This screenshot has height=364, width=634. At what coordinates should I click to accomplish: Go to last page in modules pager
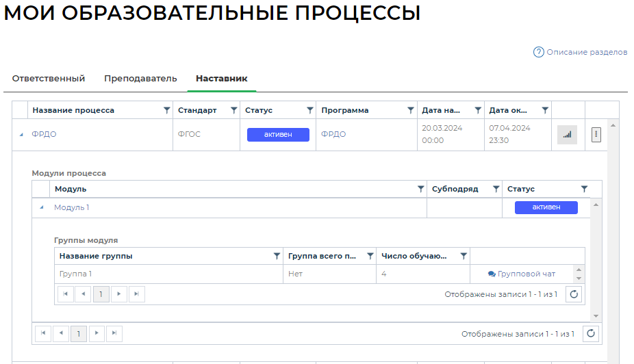pos(114,333)
